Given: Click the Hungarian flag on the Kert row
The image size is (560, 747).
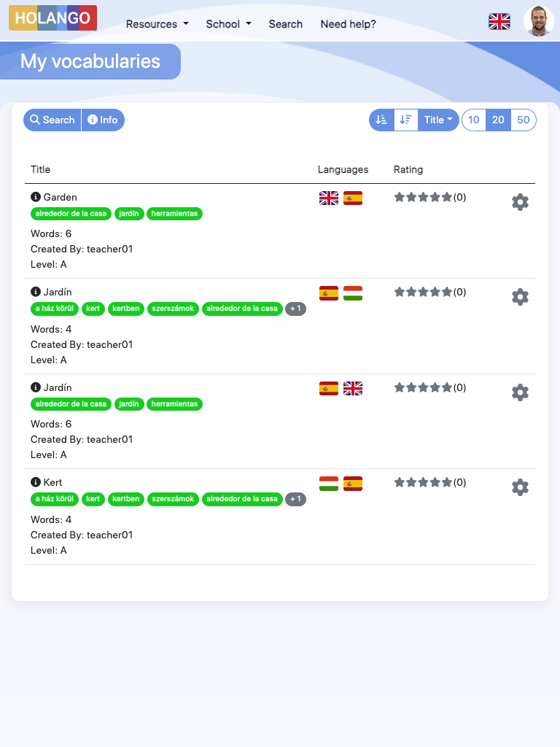Looking at the screenshot, I should (x=329, y=483).
